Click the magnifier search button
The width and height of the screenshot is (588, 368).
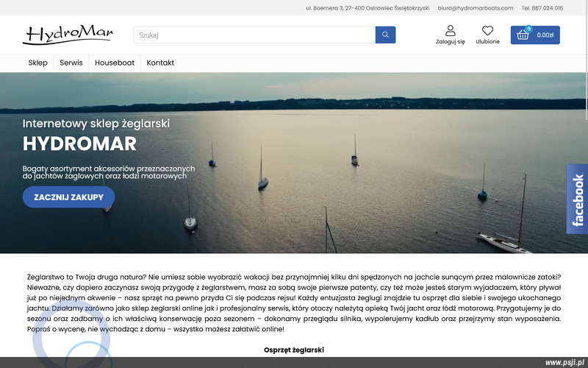pyautogui.click(x=385, y=35)
